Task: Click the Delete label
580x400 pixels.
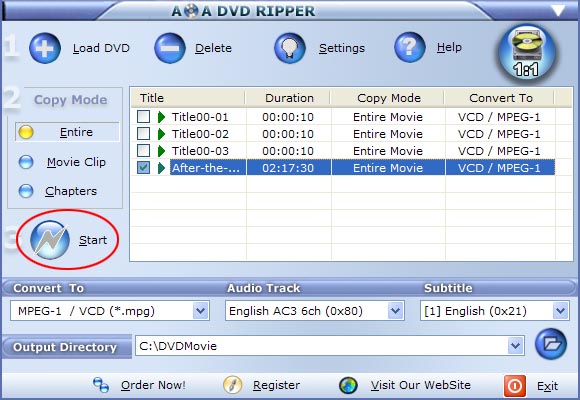Action: point(213,48)
